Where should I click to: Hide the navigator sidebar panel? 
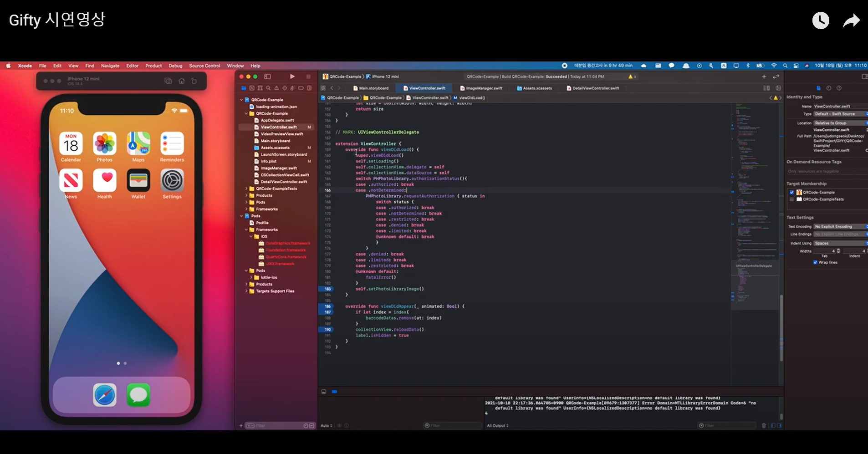[x=267, y=77]
